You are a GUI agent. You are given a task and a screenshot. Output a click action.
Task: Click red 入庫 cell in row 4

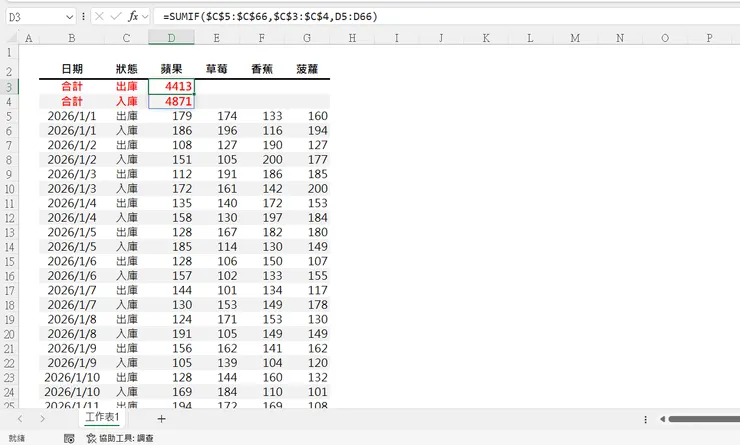pos(126,101)
